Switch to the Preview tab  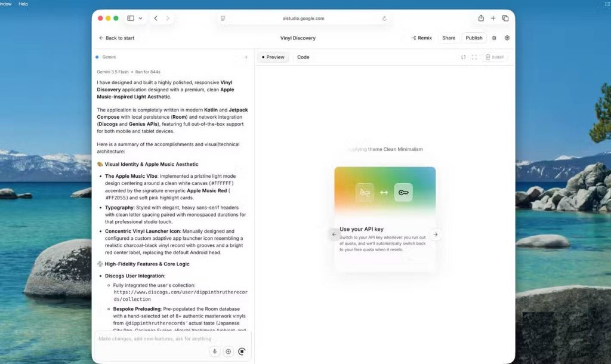pyautogui.click(x=273, y=57)
